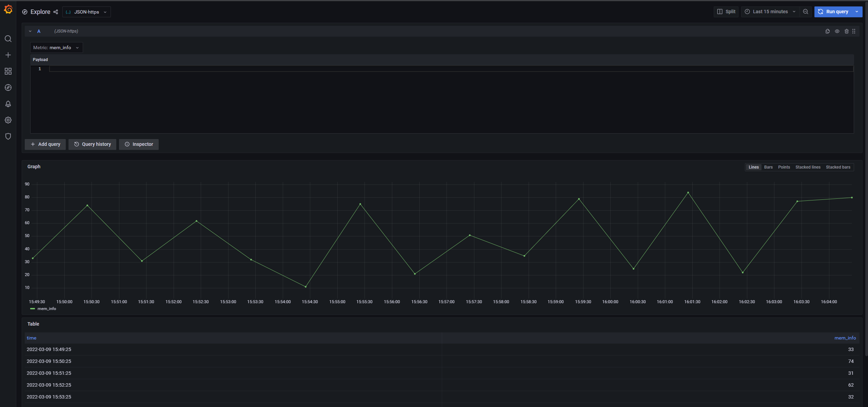
Task: Switch graph style to Bars
Action: pyautogui.click(x=768, y=167)
